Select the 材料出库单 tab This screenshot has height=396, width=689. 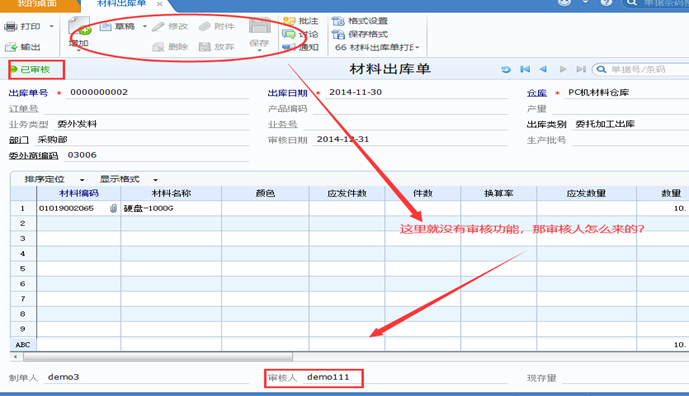121,4
